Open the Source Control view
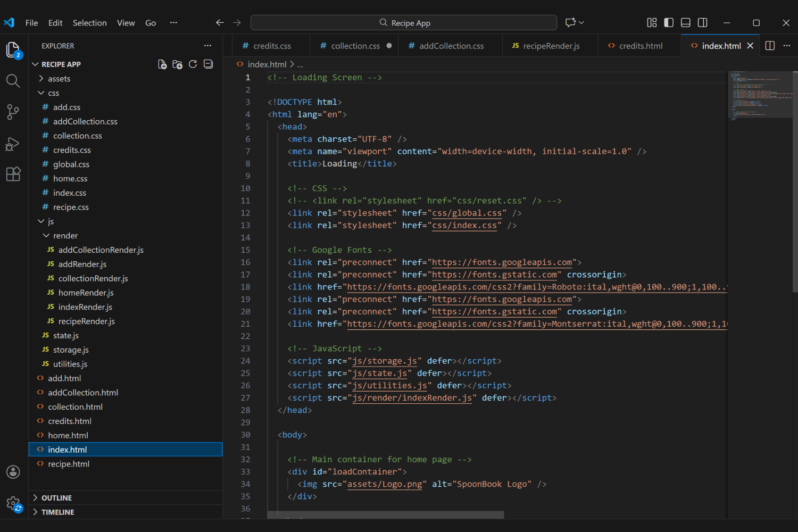Viewport: 798px width, 532px height. click(13, 112)
